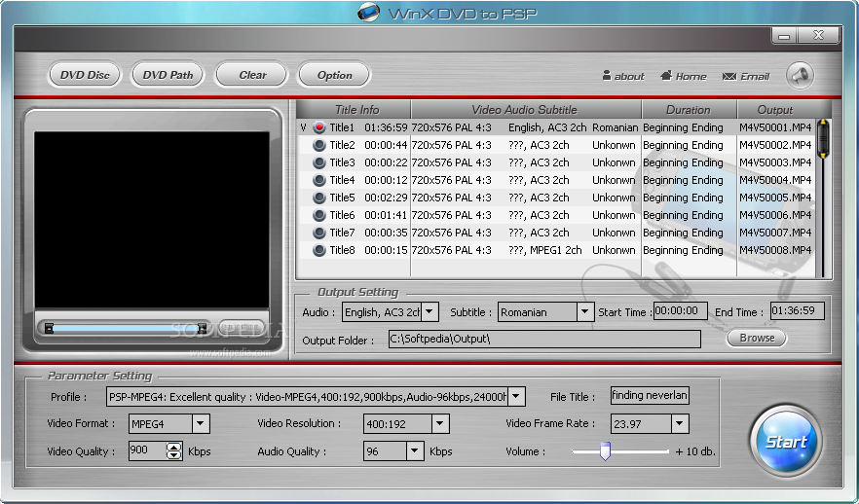Image resolution: width=859 pixels, height=504 pixels.
Task: Open the Subtitle language dropdown
Action: [585, 312]
